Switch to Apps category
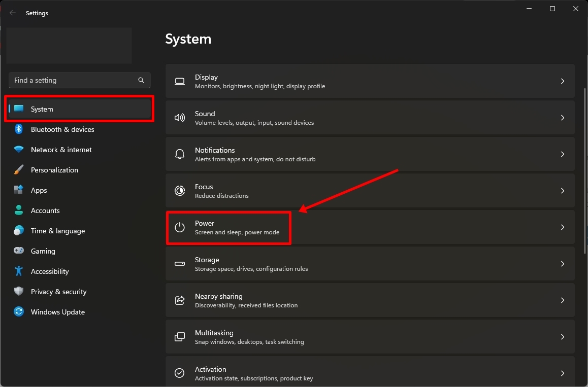The width and height of the screenshot is (588, 387). pyautogui.click(x=80, y=190)
